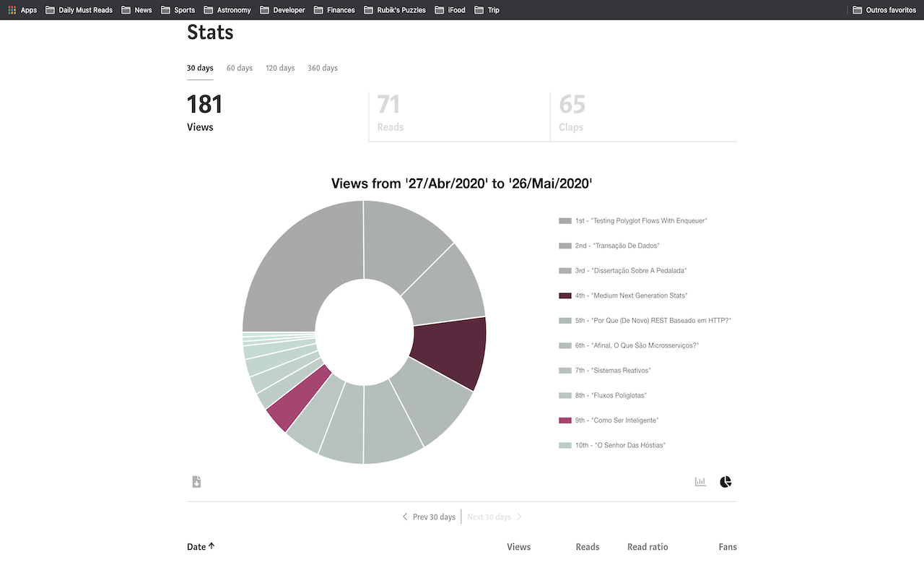This screenshot has width=924, height=578.
Task: Toggle legend swatch for 1st Testing Polyglot Flows
Action: (x=565, y=220)
